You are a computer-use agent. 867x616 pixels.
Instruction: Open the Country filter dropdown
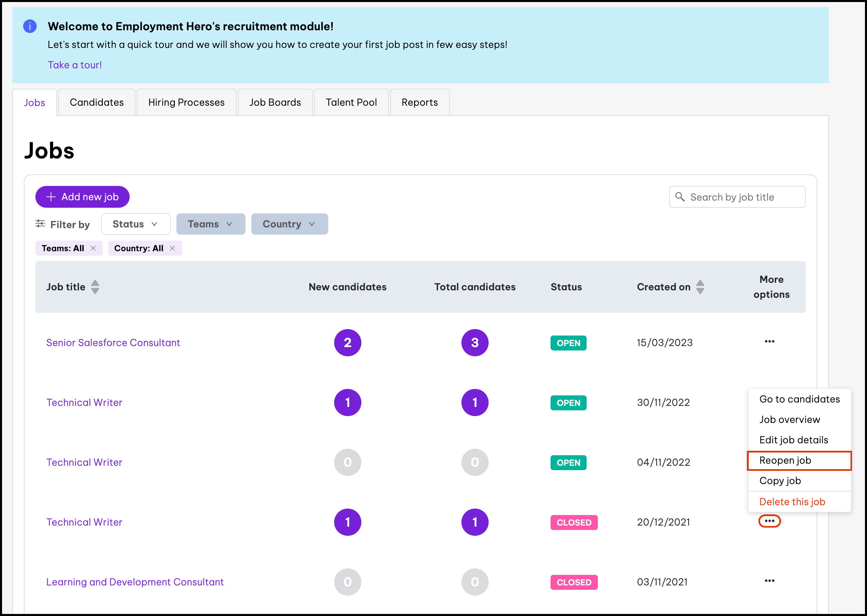289,224
